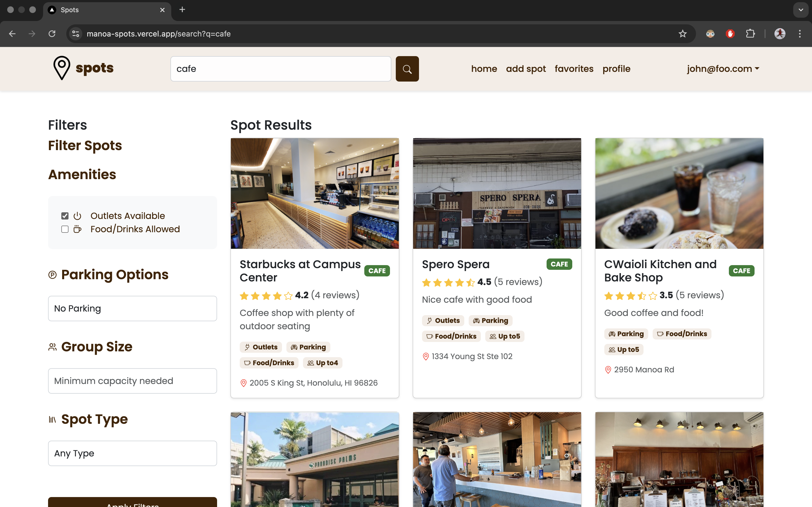Close the Spots browser tab
Viewport: 812px width, 507px height.
click(x=162, y=10)
